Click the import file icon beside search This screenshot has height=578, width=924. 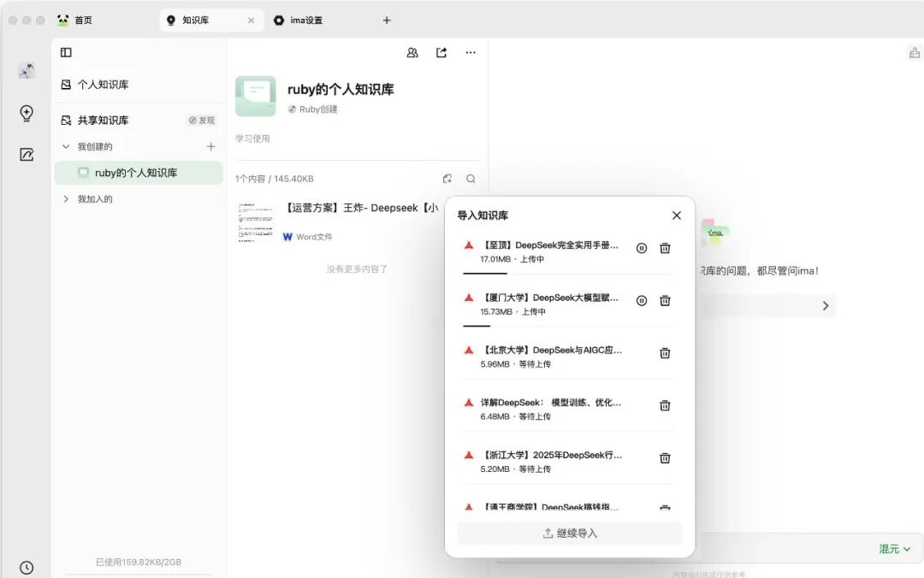(x=447, y=179)
